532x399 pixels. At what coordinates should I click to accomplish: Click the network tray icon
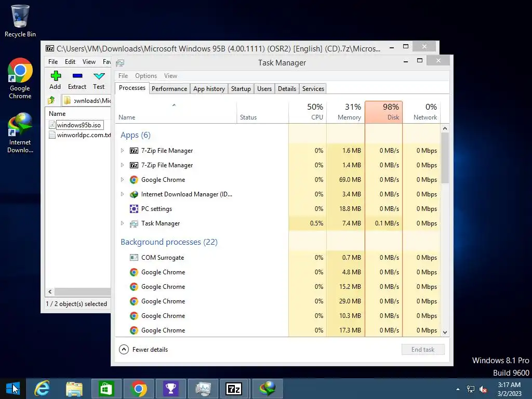pos(471,389)
